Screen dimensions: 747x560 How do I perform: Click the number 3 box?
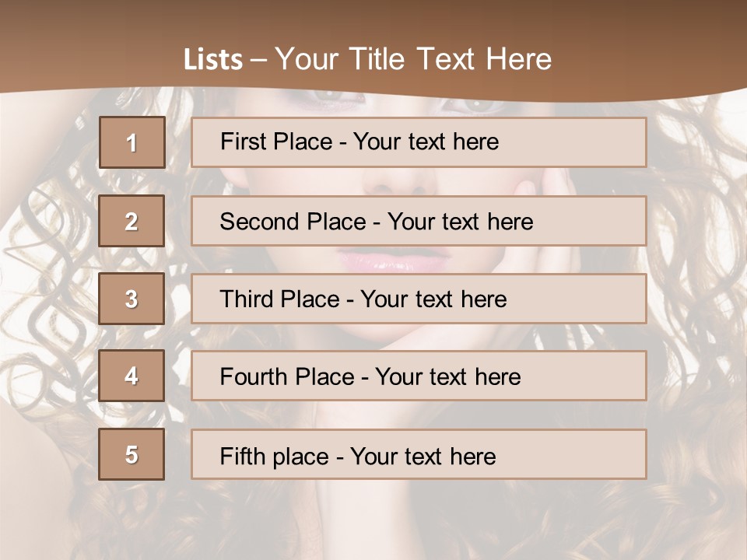click(132, 299)
